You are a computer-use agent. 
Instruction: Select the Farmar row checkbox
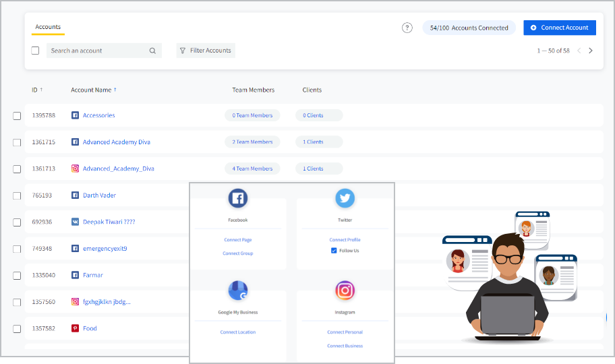[x=17, y=276]
